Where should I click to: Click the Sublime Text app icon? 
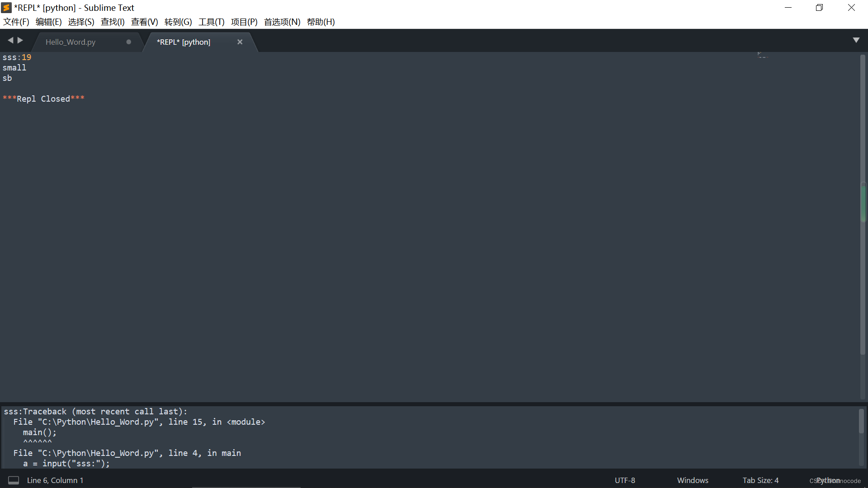point(6,8)
